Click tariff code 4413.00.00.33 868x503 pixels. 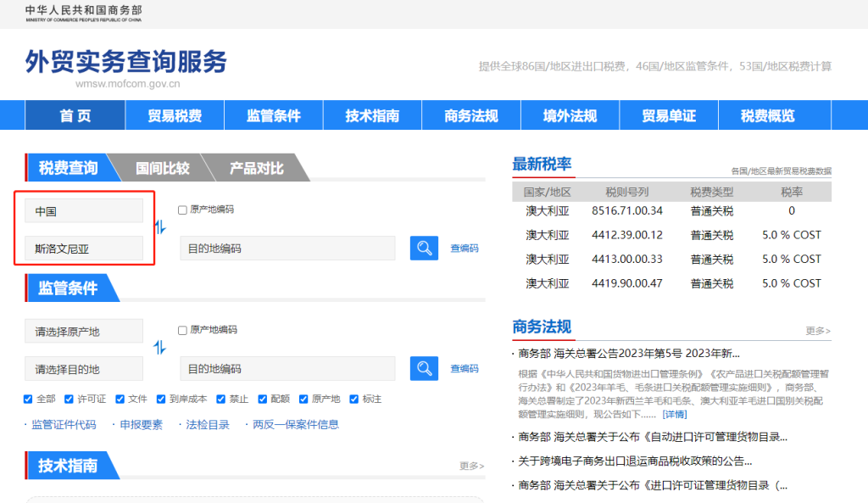[x=626, y=260]
